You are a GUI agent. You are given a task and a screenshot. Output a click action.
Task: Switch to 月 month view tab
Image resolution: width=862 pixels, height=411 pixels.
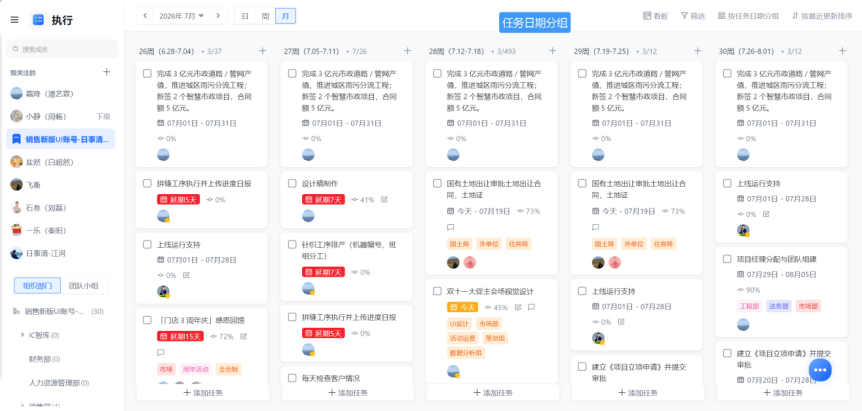(285, 16)
